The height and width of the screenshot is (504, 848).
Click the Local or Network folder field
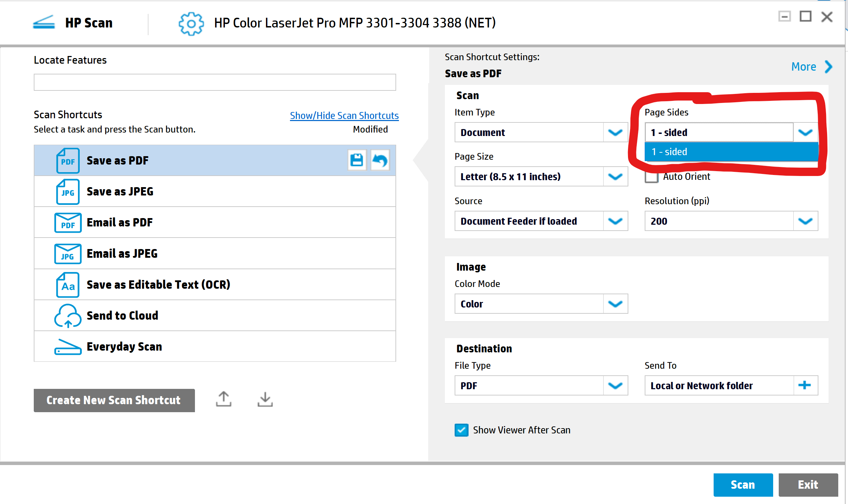tap(719, 386)
